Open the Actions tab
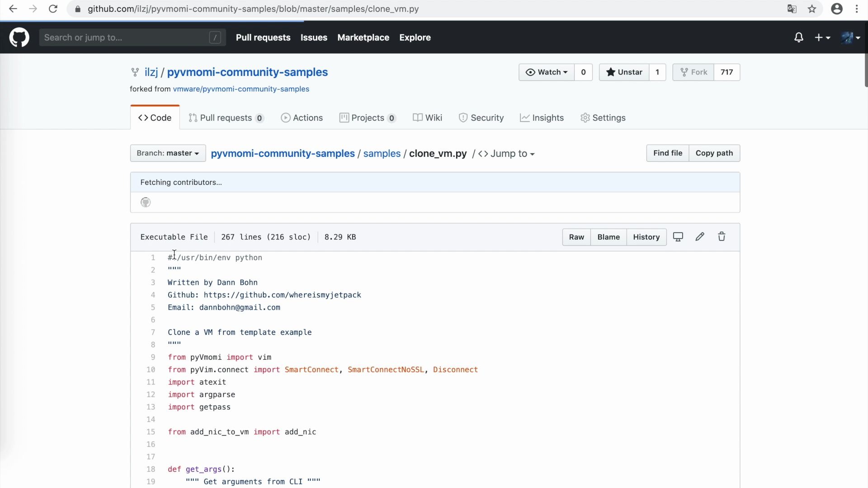The height and width of the screenshot is (488, 868). pos(302,118)
